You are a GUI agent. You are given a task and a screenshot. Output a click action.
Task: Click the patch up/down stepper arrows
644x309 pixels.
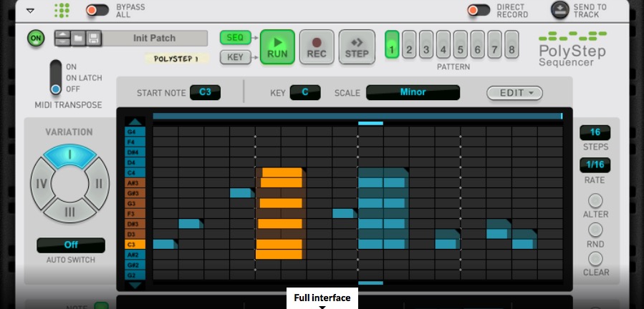pos(62,39)
